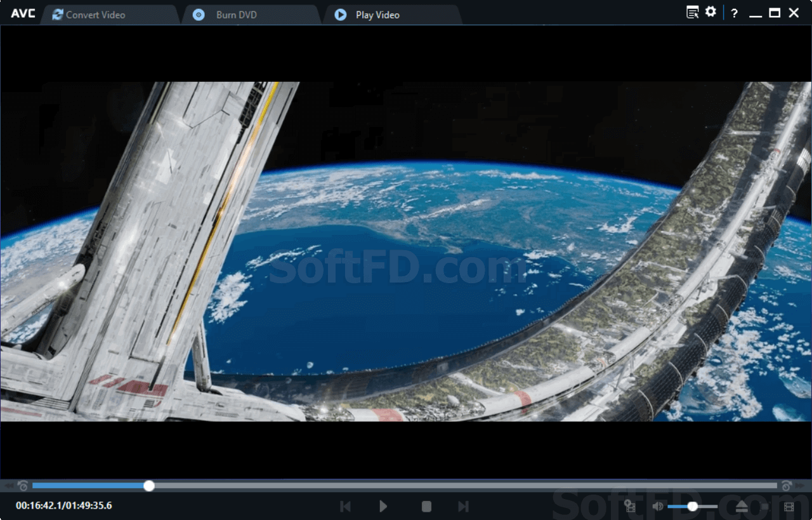Go to the previous video

click(345, 506)
